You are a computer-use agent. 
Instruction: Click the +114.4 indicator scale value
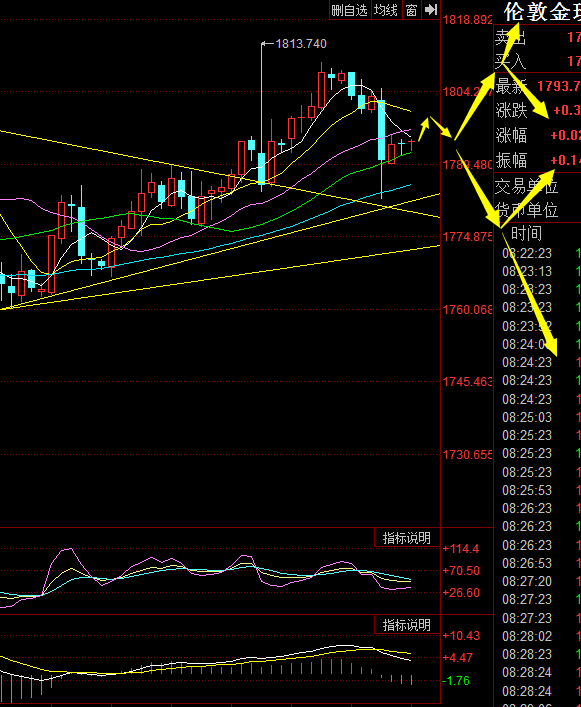[461, 549]
